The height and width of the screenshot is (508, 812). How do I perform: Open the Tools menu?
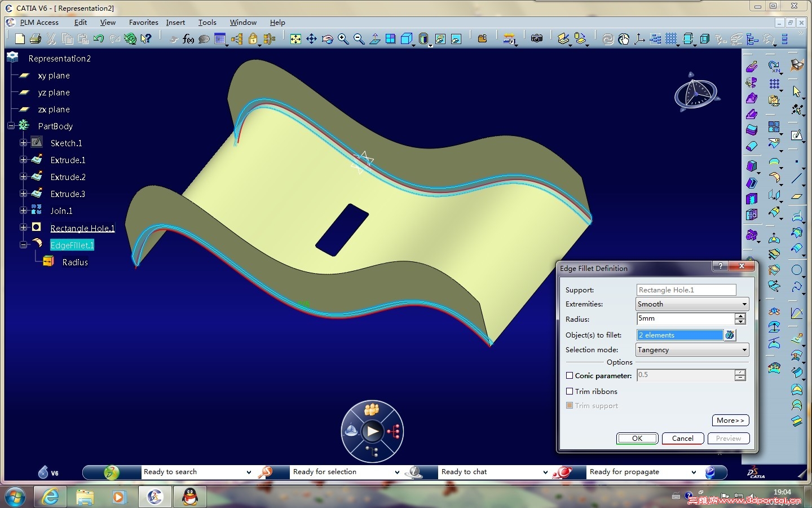[208, 23]
